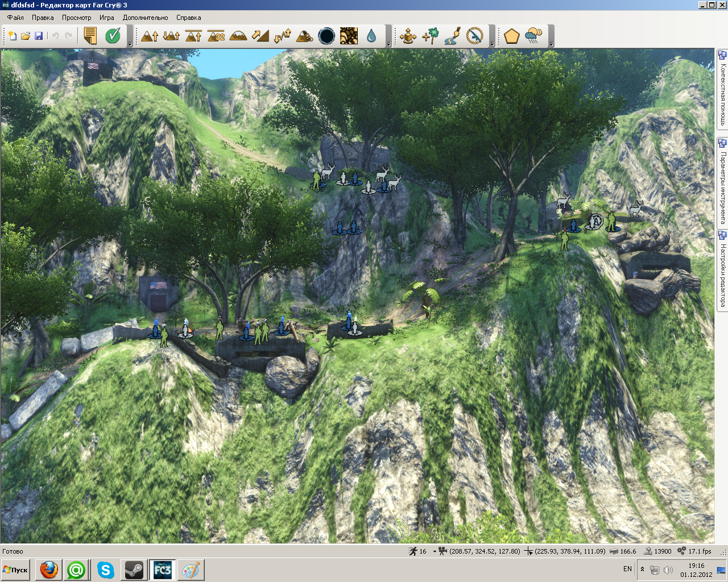728x582 pixels.
Task: Select the terrain erosion tool
Action: (304, 36)
